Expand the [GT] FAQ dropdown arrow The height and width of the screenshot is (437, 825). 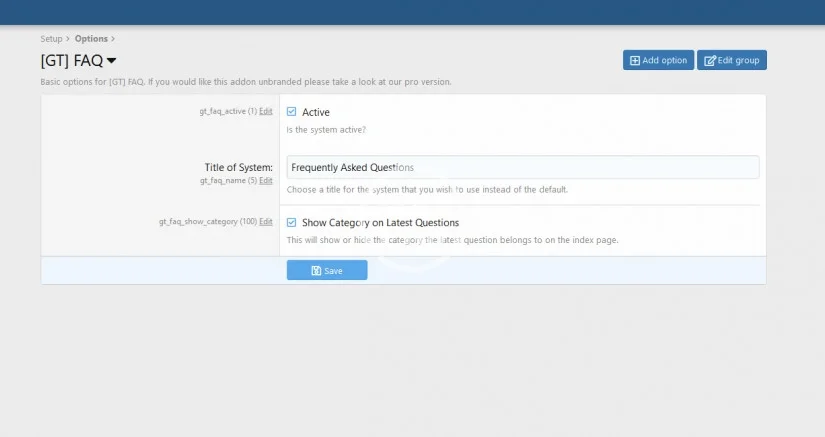[111, 61]
